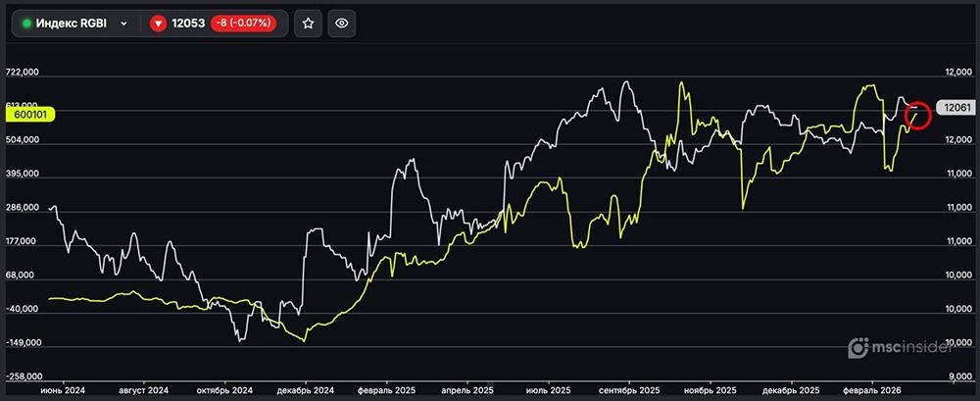
Task: Click the Индекс RGBI instrument name
Action: pos(73,24)
